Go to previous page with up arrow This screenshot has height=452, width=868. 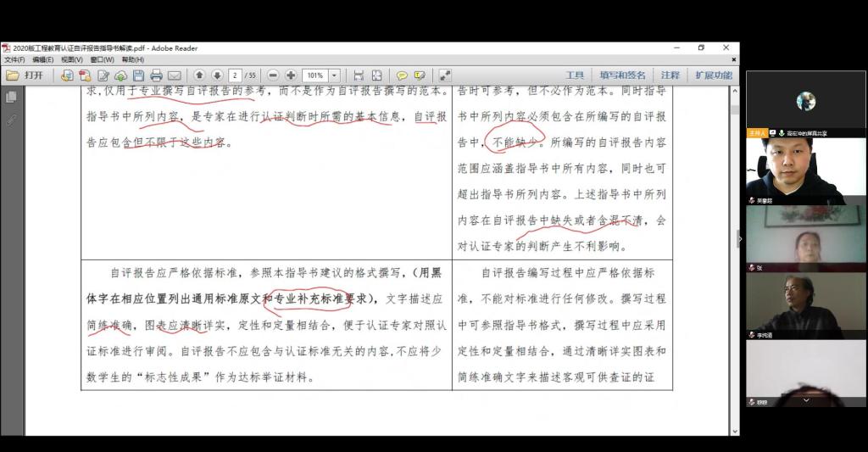pyautogui.click(x=200, y=75)
